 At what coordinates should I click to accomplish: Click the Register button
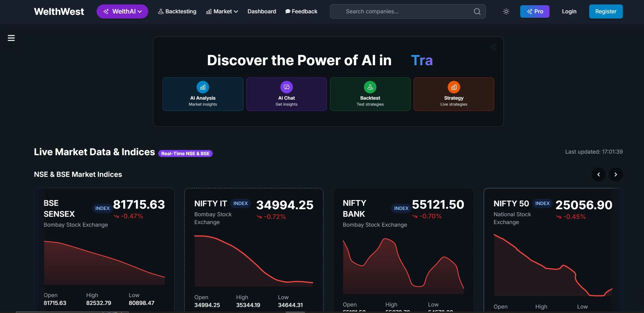[606, 11]
